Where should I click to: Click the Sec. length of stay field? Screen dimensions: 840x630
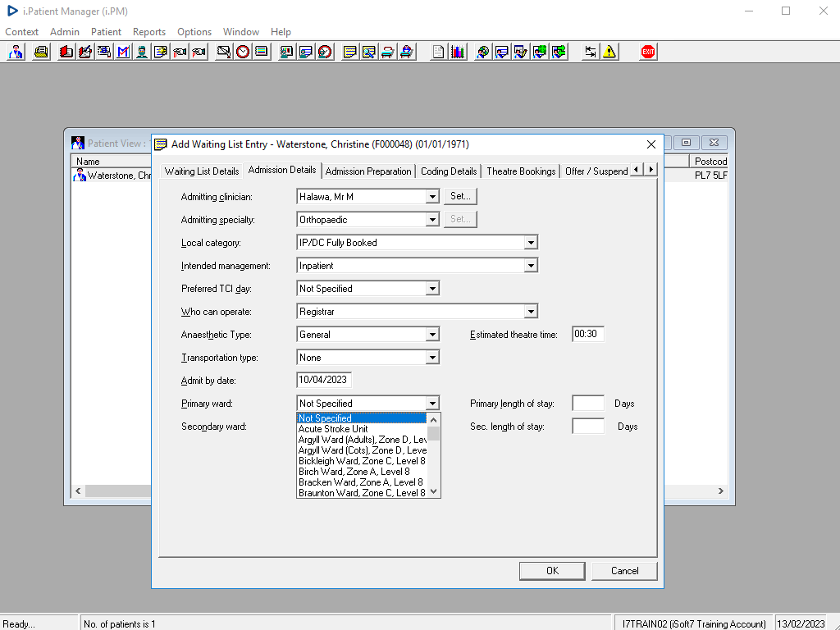pos(587,427)
